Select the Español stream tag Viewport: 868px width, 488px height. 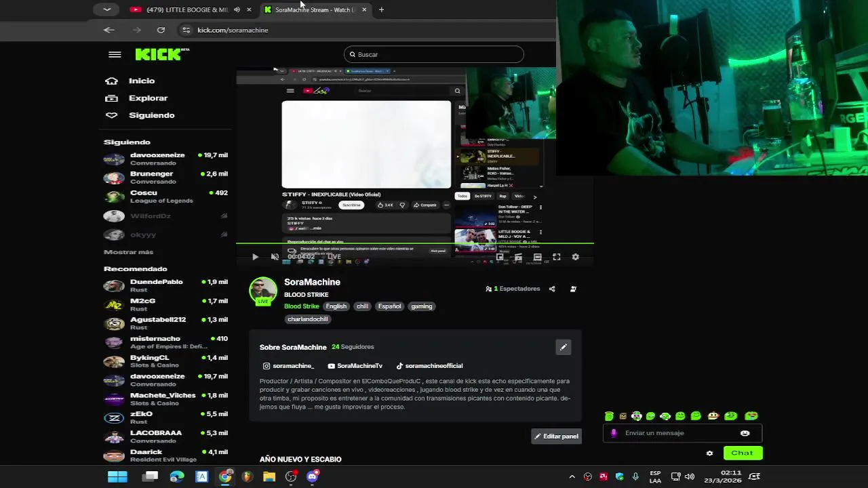coord(389,306)
